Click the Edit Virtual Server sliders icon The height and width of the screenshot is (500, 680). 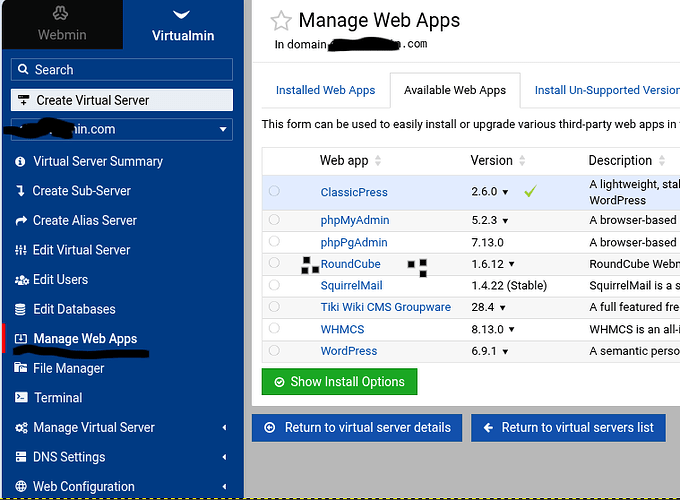coord(20,250)
